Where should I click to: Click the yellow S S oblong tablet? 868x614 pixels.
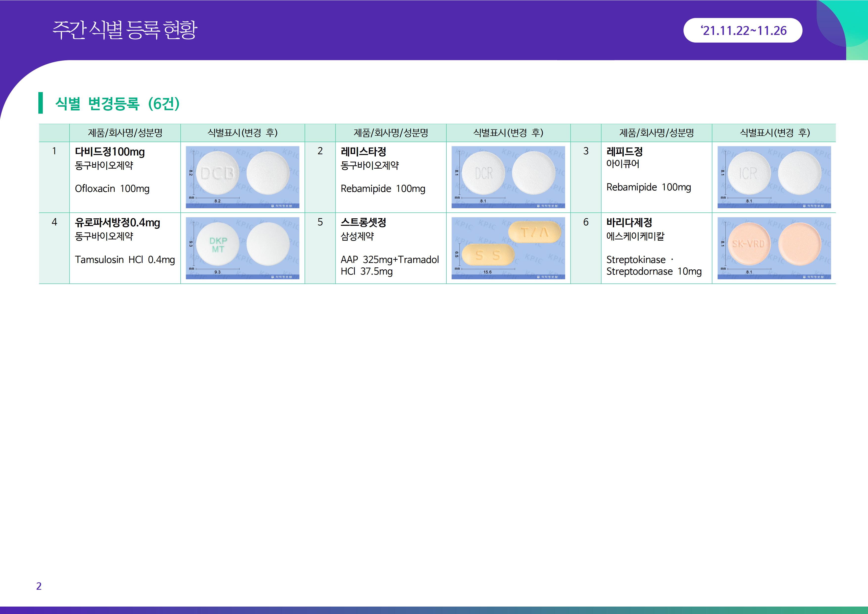(488, 255)
